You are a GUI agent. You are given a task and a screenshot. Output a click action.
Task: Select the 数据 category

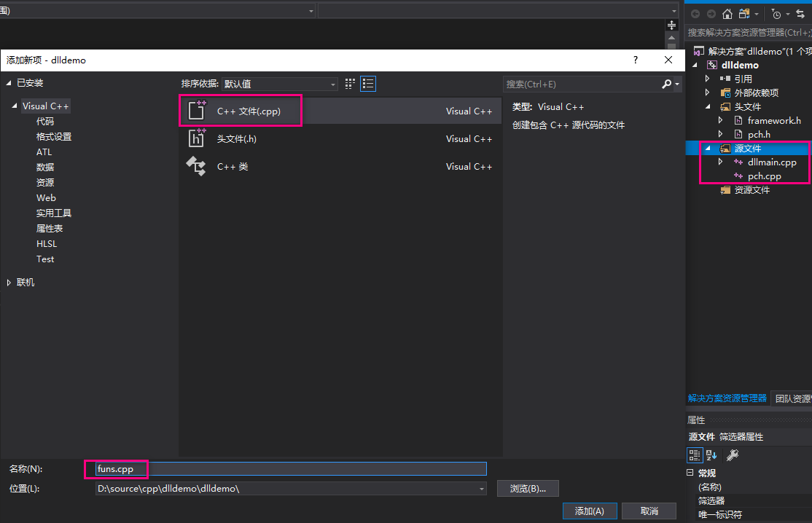[45, 167]
